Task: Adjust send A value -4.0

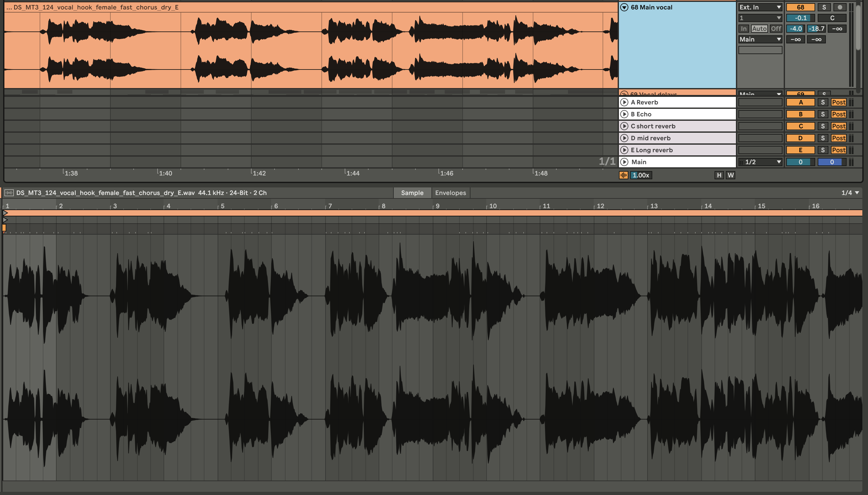Action: tap(796, 29)
